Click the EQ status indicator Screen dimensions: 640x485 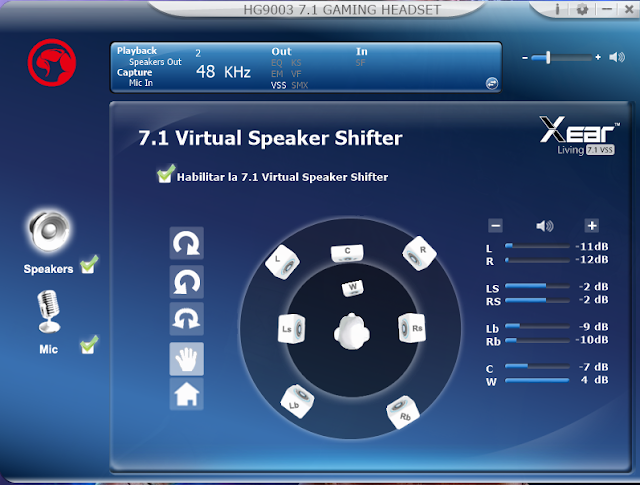pos(277,63)
